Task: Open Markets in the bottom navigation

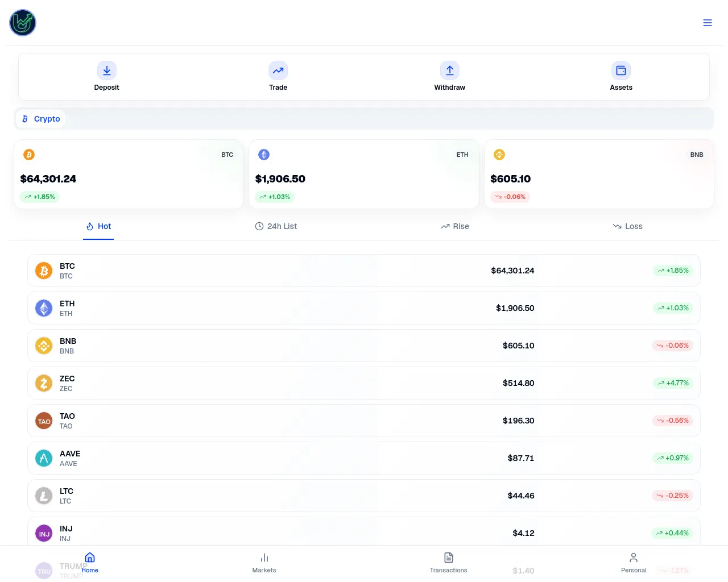Action: pyautogui.click(x=264, y=563)
